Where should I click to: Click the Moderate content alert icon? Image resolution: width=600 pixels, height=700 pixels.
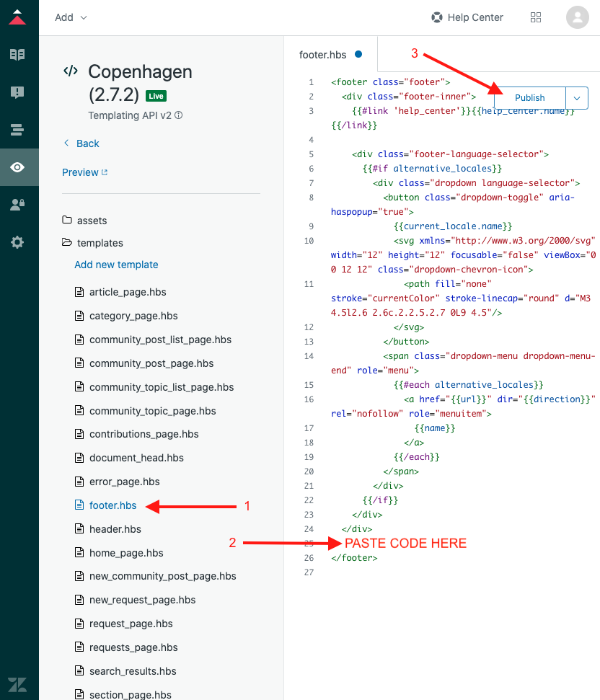(17, 92)
